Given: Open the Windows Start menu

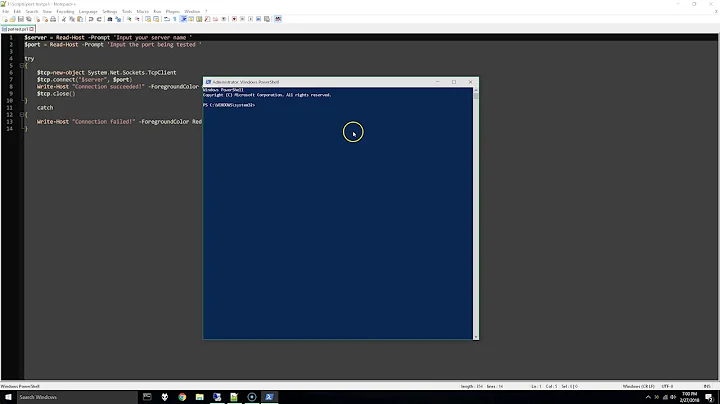Looking at the screenshot, I should click(8, 397).
